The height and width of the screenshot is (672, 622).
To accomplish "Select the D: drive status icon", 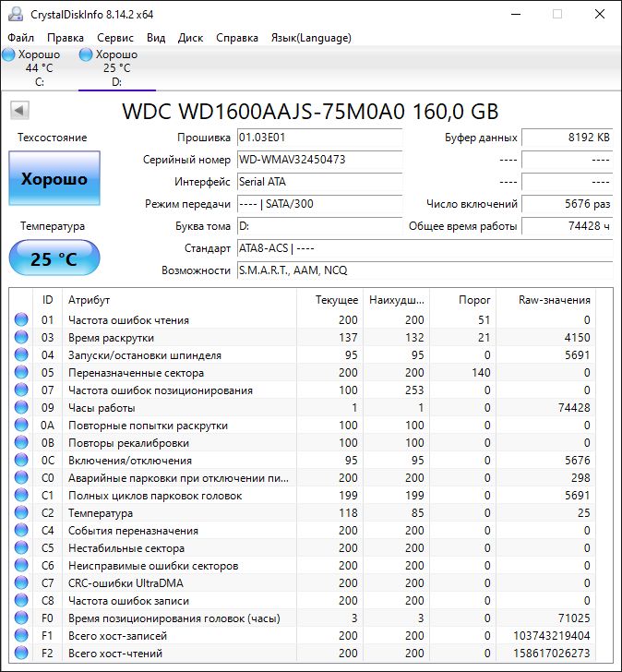I will (x=86, y=55).
